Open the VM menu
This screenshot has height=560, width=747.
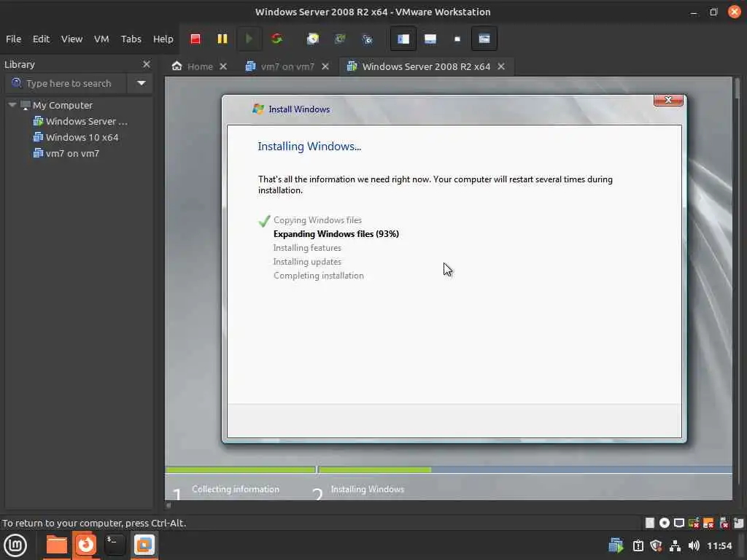click(101, 39)
